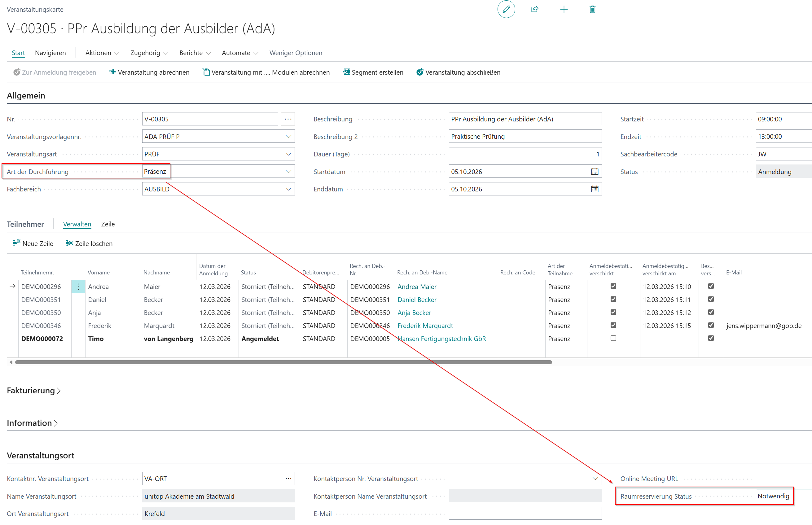This screenshot has width=812, height=525.
Task: Click Zur Anmeldung freigeben icon
Action: (x=16, y=72)
